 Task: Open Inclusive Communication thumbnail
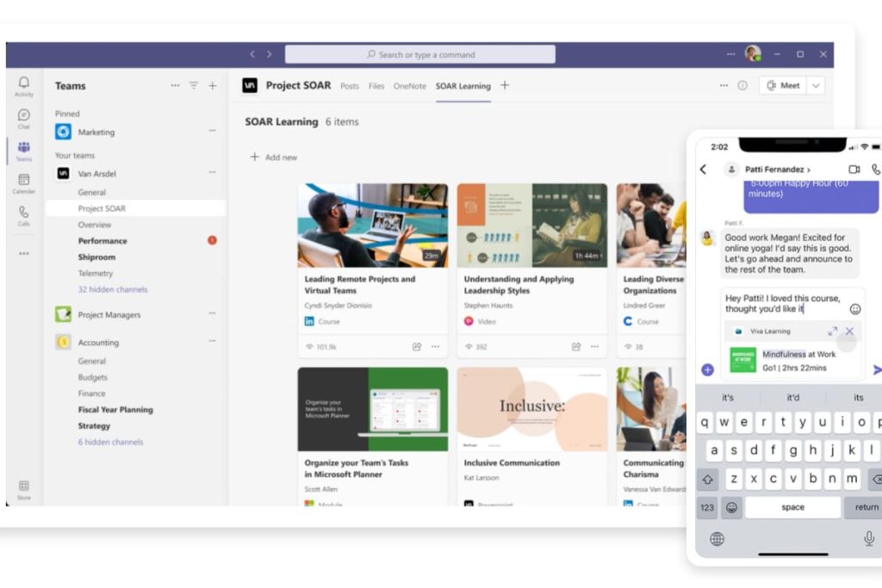(x=532, y=409)
